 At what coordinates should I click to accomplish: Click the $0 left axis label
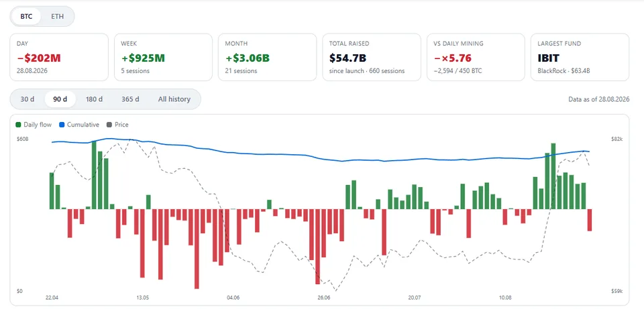click(19, 292)
